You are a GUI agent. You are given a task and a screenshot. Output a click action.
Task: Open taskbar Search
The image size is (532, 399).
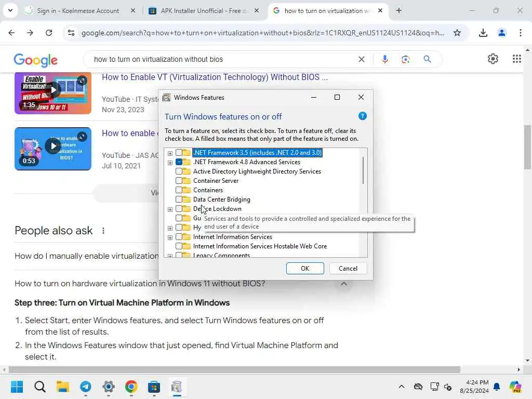point(39,387)
